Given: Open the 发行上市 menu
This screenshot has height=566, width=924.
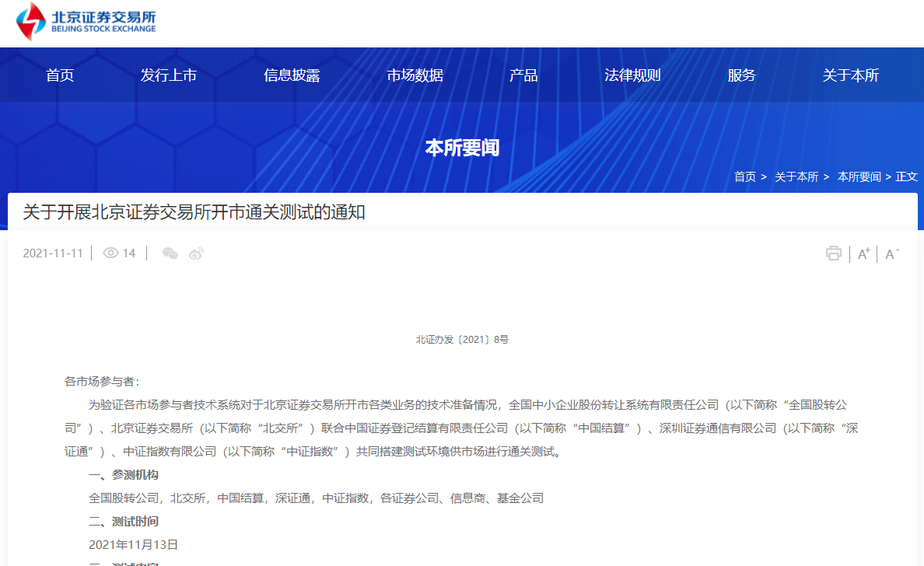Looking at the screenshot, I should 169,75.
